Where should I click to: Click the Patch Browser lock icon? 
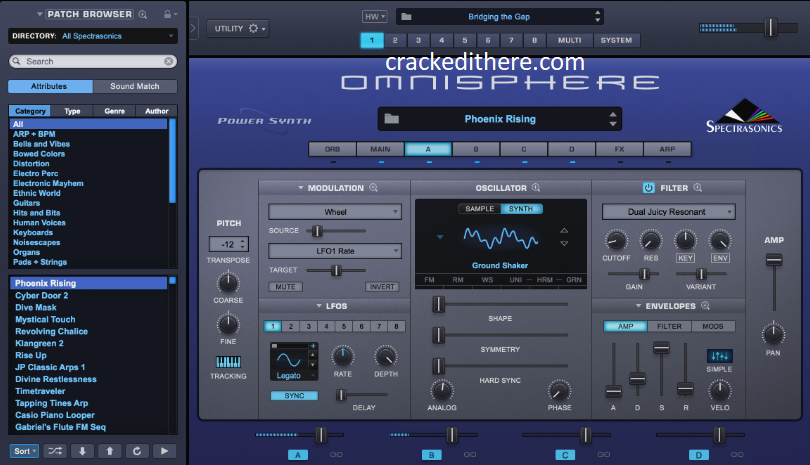coord(168,14)
